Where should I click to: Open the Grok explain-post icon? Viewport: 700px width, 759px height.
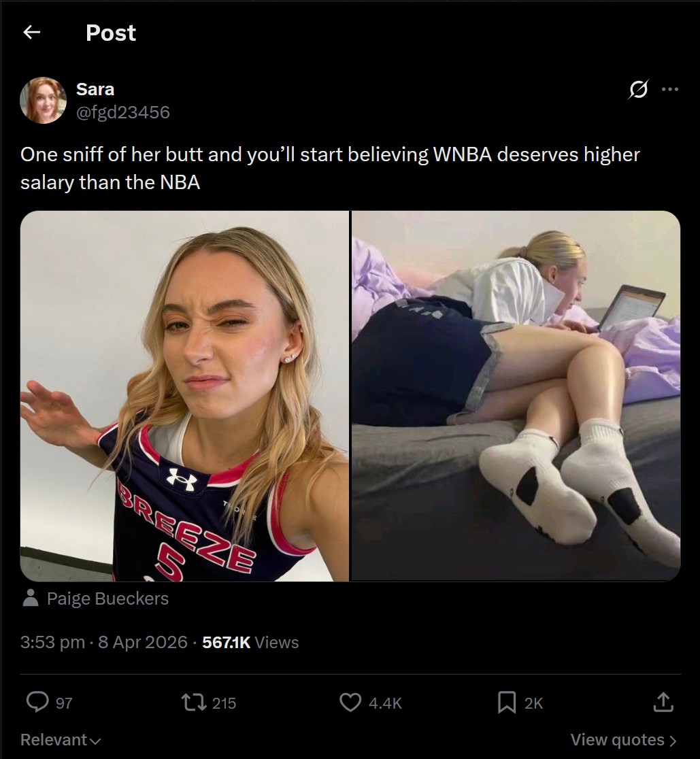638,89
